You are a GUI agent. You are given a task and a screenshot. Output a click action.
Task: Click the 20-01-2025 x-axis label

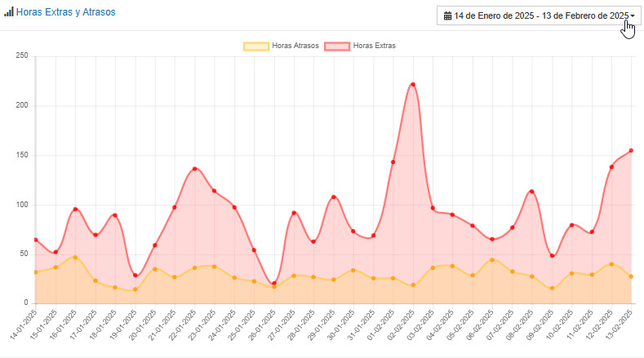tap(143, 325)
